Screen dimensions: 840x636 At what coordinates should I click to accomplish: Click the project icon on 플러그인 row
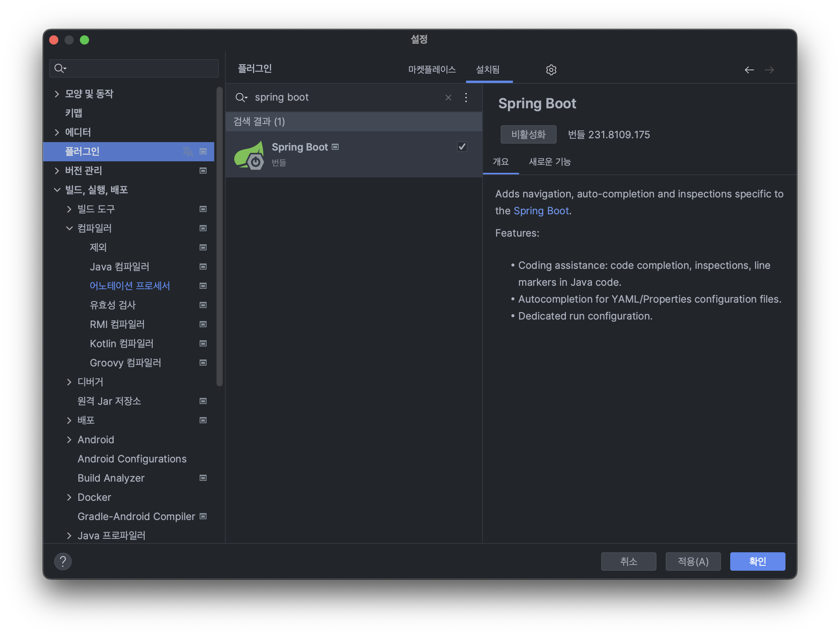tap(203, 151)
